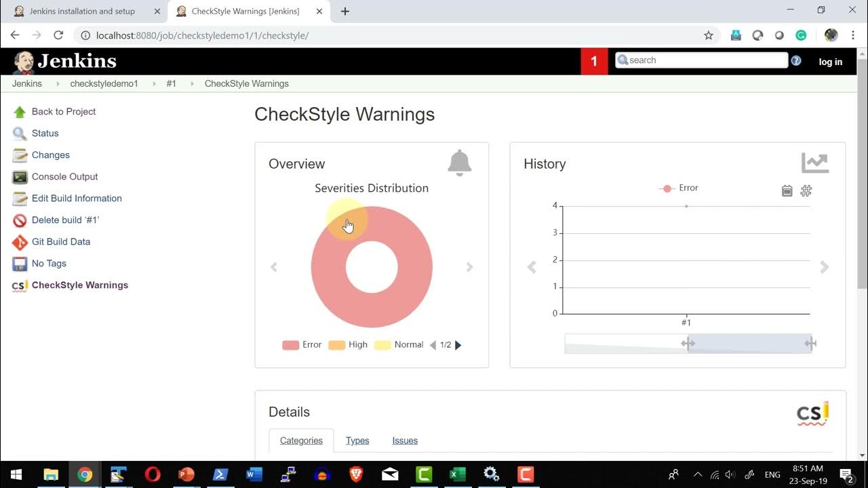Click the right zoom handle of History slider
The image size is (868, 488).
810,344
